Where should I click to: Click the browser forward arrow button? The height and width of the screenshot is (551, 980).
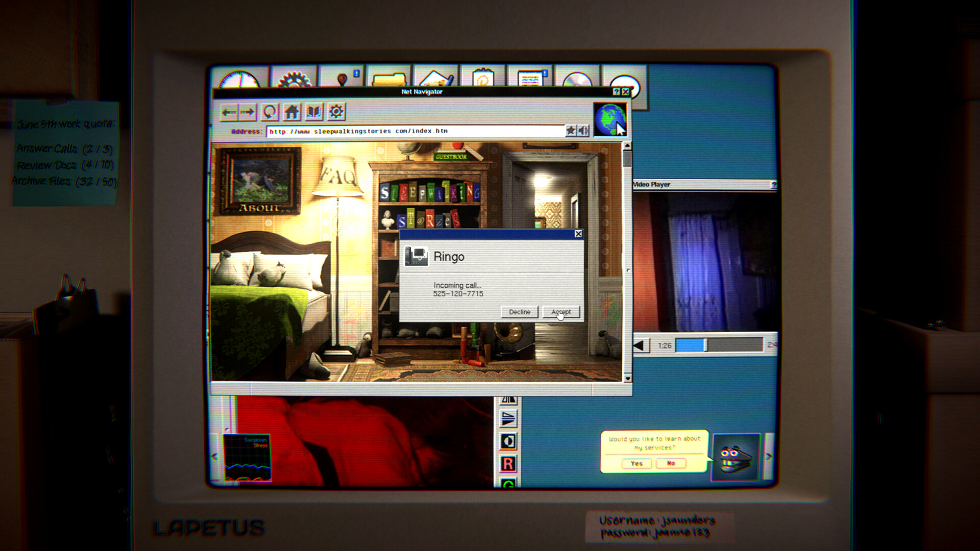[248, 112]
